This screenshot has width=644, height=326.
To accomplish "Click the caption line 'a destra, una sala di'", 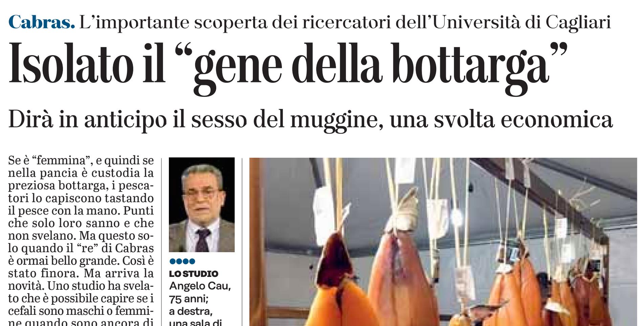I will 195,317.
